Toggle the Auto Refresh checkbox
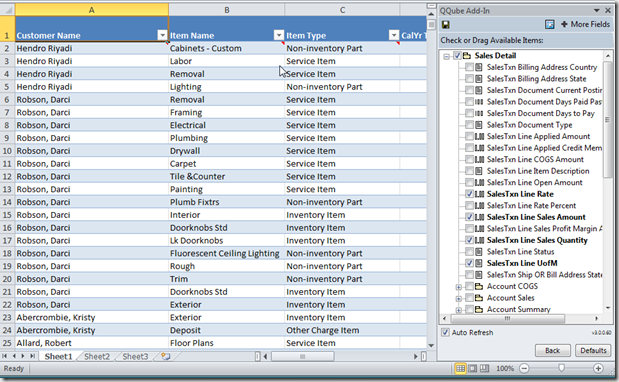Viewport: 619px width, 382px height. click(x=446, y=332)
